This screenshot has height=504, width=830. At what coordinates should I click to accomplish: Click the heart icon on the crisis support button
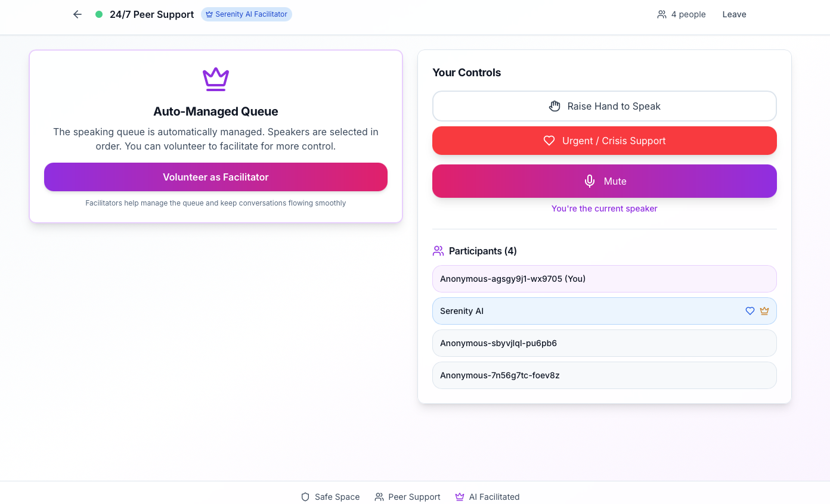[x=549, y=141]
